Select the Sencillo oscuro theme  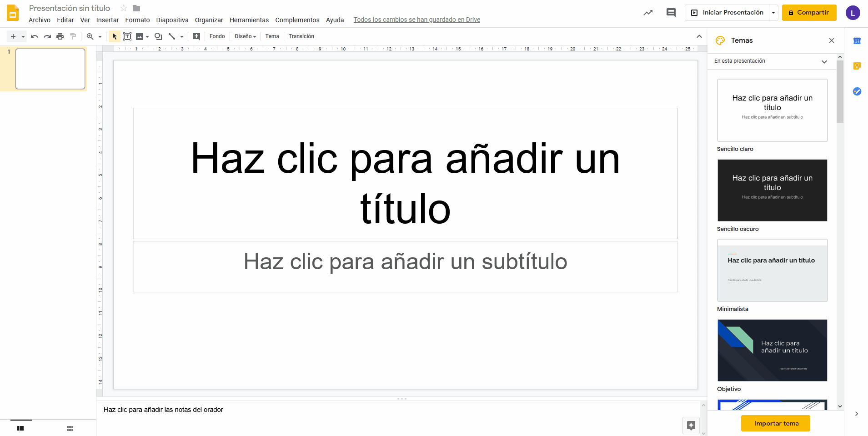click(x=773, y=190)
